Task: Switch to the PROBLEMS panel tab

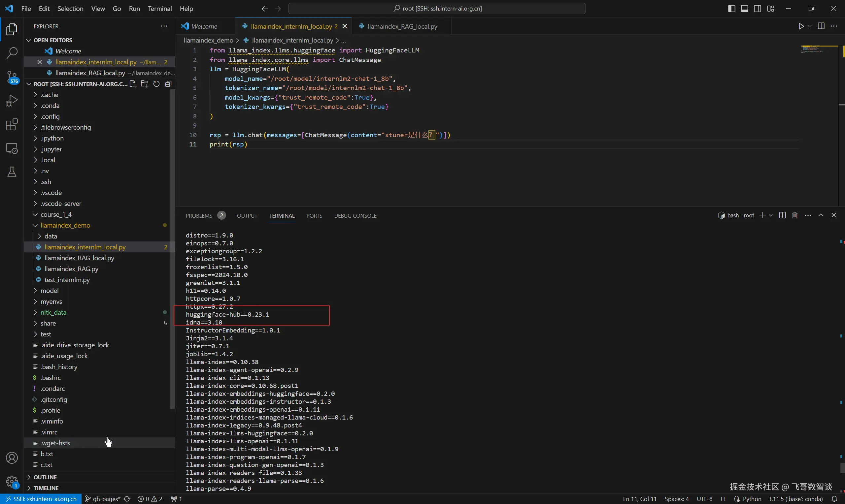Action: (199, 216)
